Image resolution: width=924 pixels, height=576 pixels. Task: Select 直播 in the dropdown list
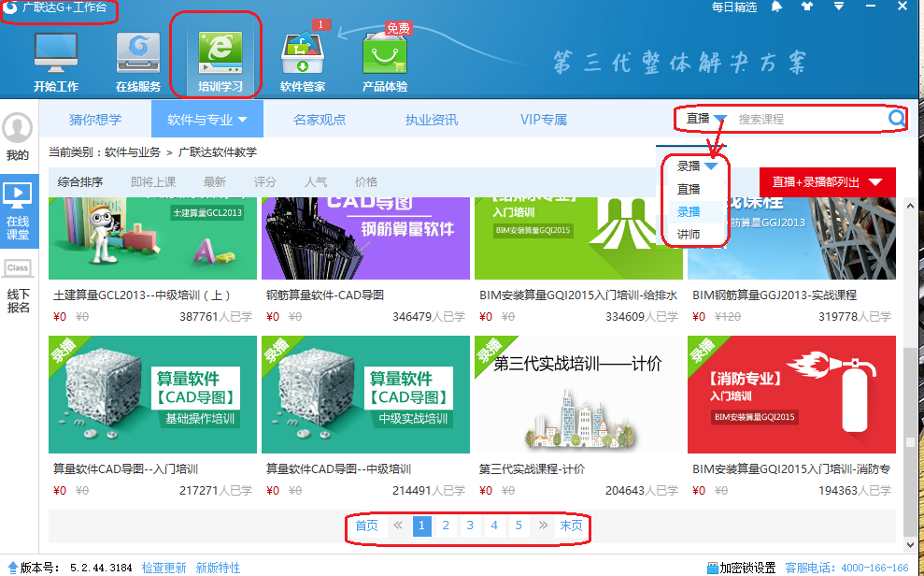click(689, 189)
